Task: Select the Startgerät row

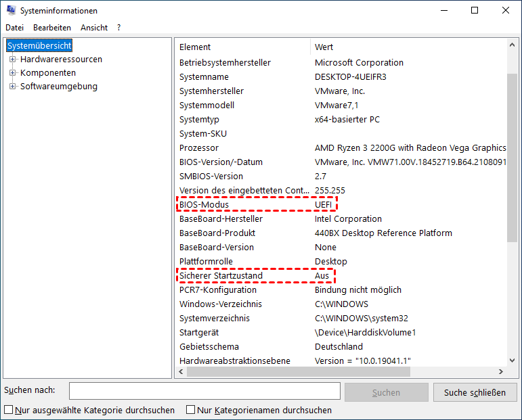Action: 341,333
